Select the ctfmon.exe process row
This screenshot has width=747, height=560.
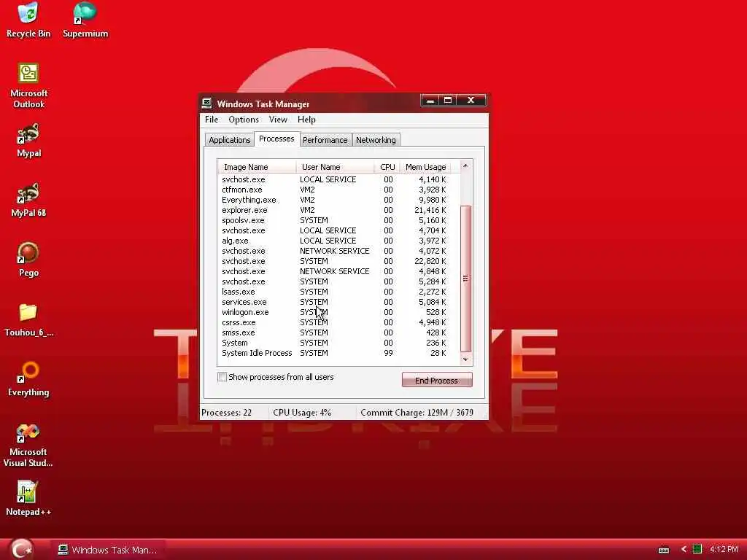tap(334, 190)
